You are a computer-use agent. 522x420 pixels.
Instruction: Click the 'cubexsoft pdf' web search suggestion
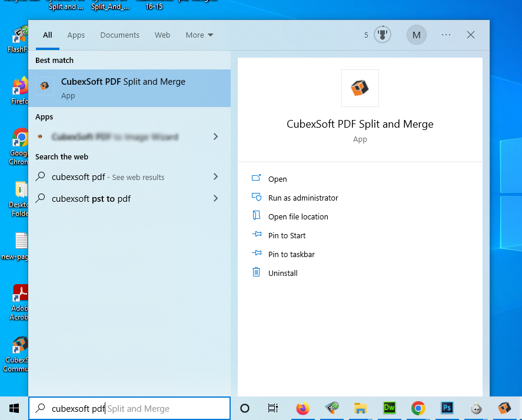click(x=129, y=176)
